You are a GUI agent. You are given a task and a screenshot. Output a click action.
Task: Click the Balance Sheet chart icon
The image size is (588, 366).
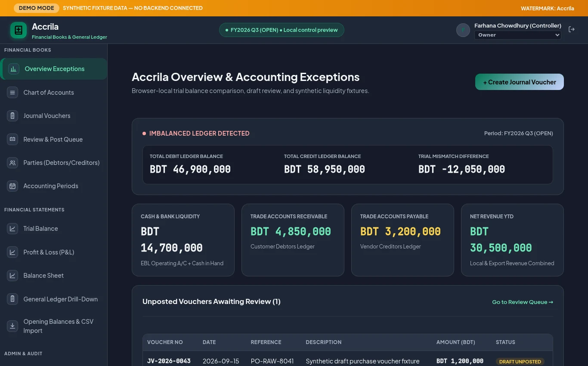[12, 276]
